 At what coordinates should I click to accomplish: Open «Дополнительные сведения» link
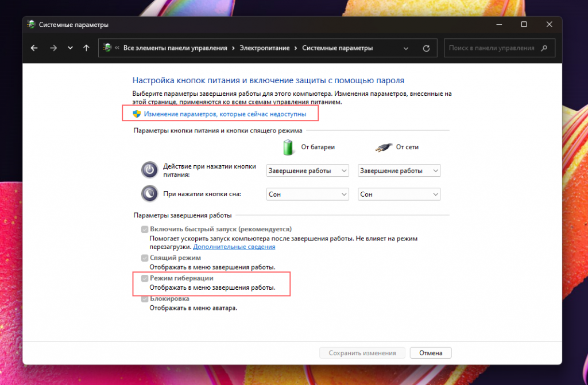click(234, 247)
